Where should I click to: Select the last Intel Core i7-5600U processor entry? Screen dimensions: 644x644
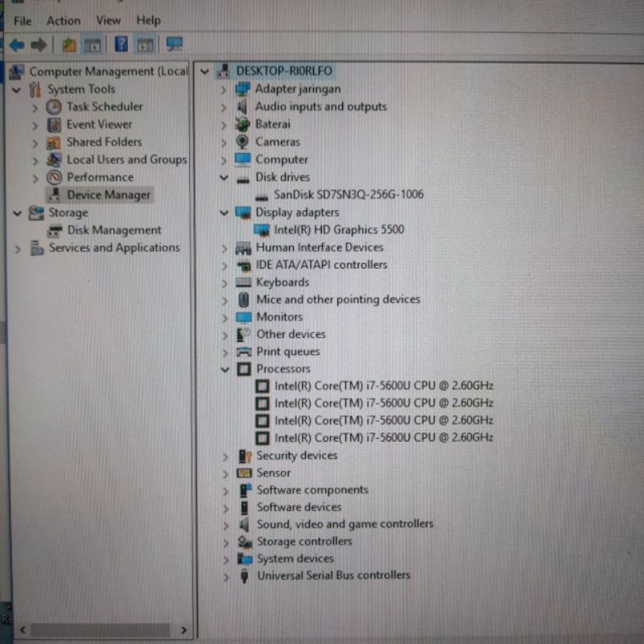(x=384, y=438)
